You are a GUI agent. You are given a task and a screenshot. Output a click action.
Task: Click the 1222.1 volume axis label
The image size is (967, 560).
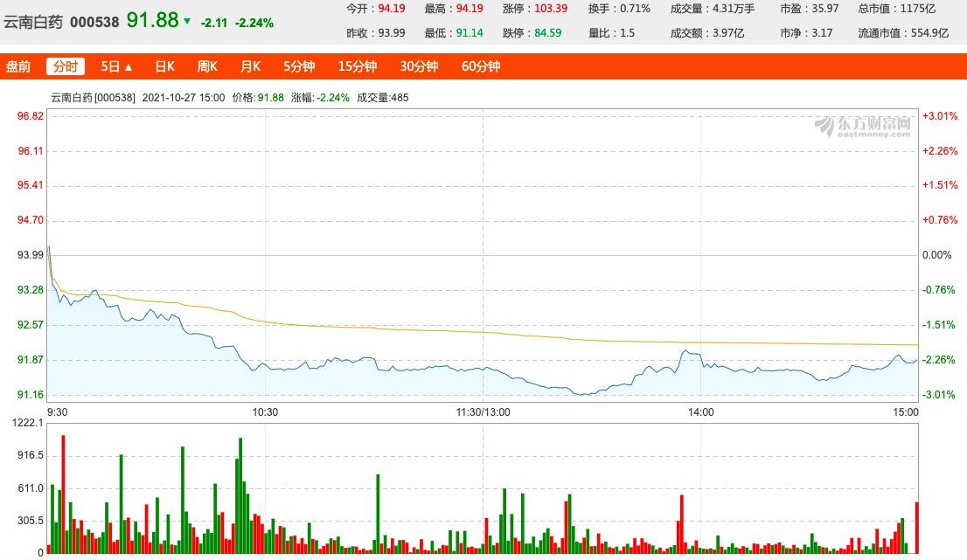click(28, 423)
